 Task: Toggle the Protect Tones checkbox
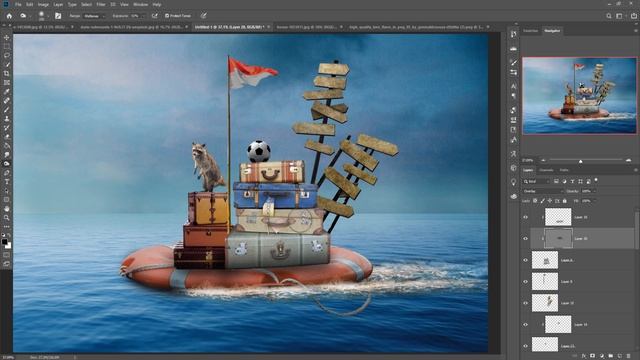click(167, 16)
